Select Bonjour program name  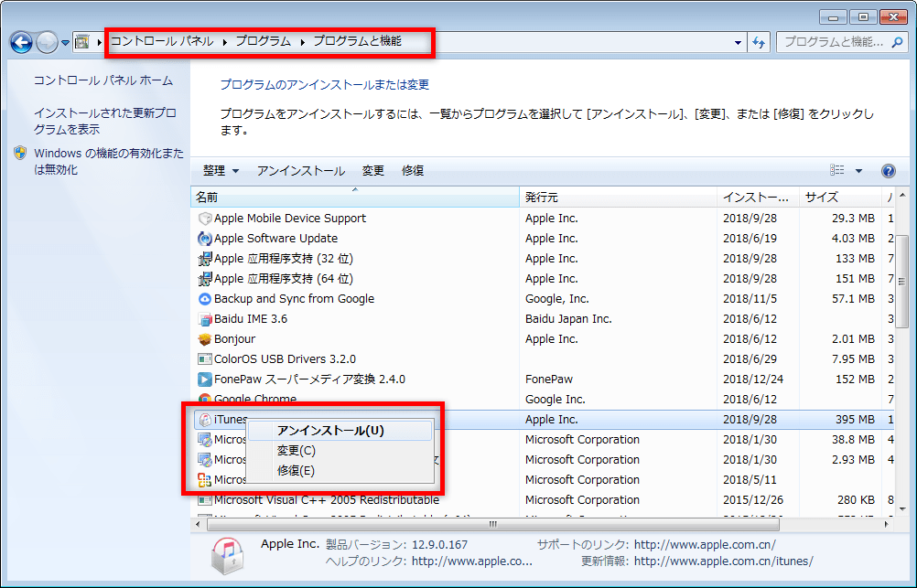tap(234, 339)
